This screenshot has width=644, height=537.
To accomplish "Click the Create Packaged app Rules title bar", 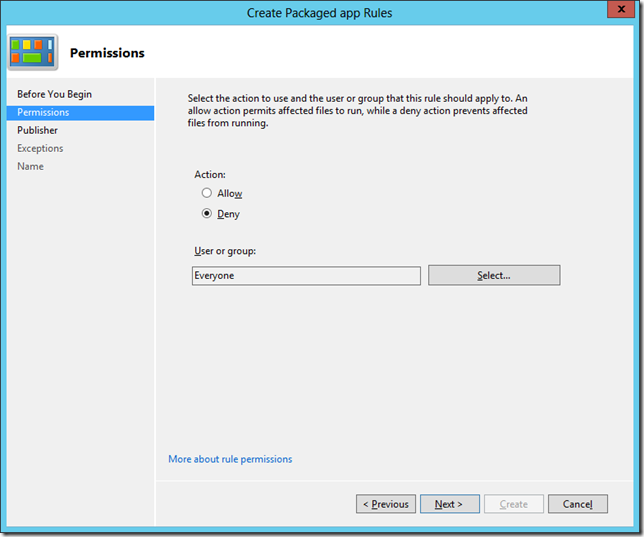I will [x=320, y=12].
